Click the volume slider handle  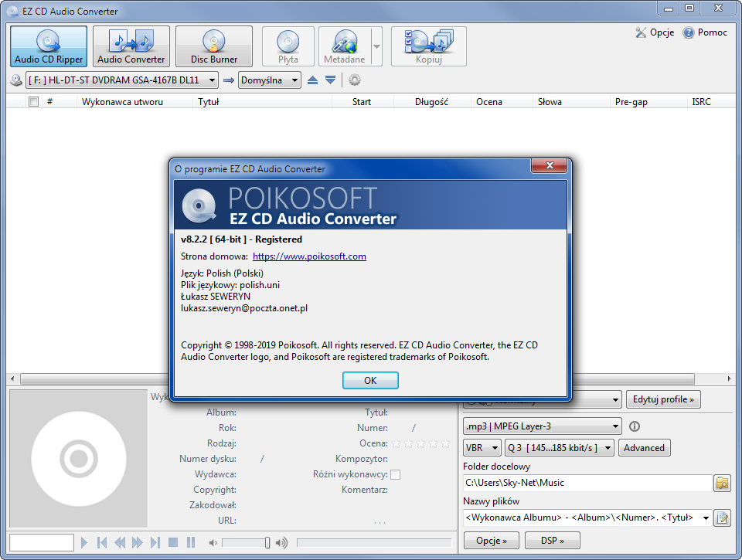(x=267, y=542)
